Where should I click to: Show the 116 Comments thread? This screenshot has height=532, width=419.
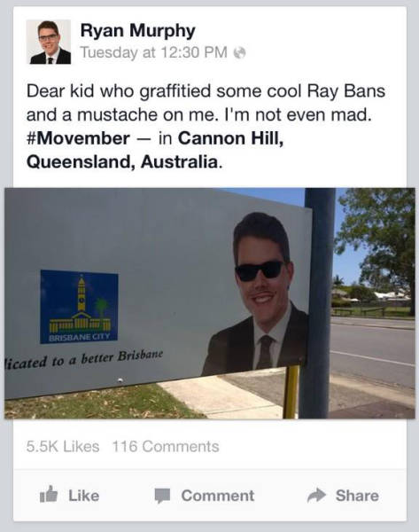pos(166,446)
